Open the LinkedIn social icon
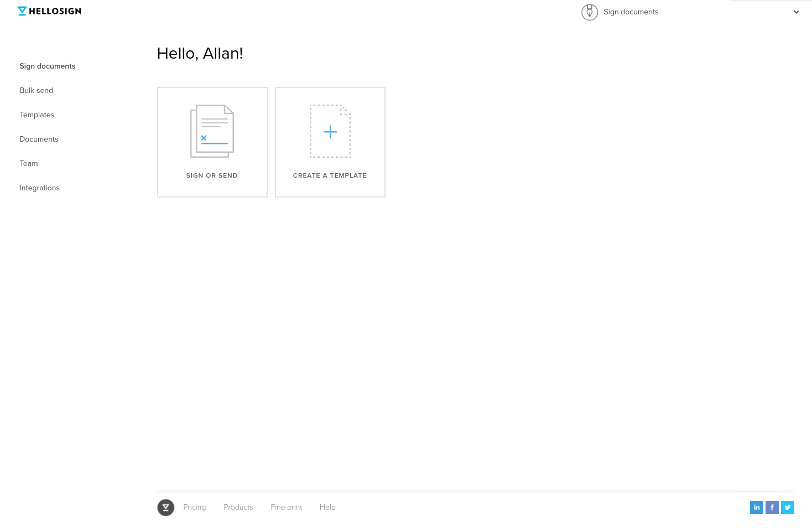Viewport: 812px width, 528px height. pyautogui.click(x=757, y=508)
